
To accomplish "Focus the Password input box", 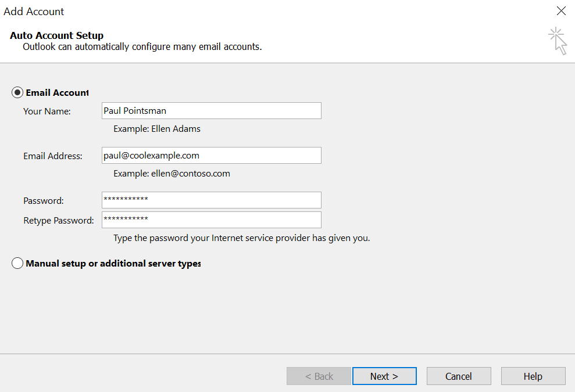I will [x=211, y=200].
